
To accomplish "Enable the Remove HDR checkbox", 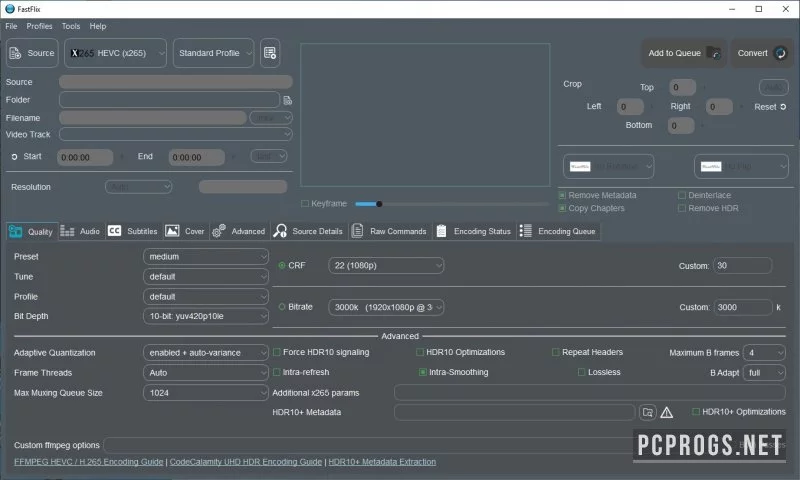I will coord(682,208).
